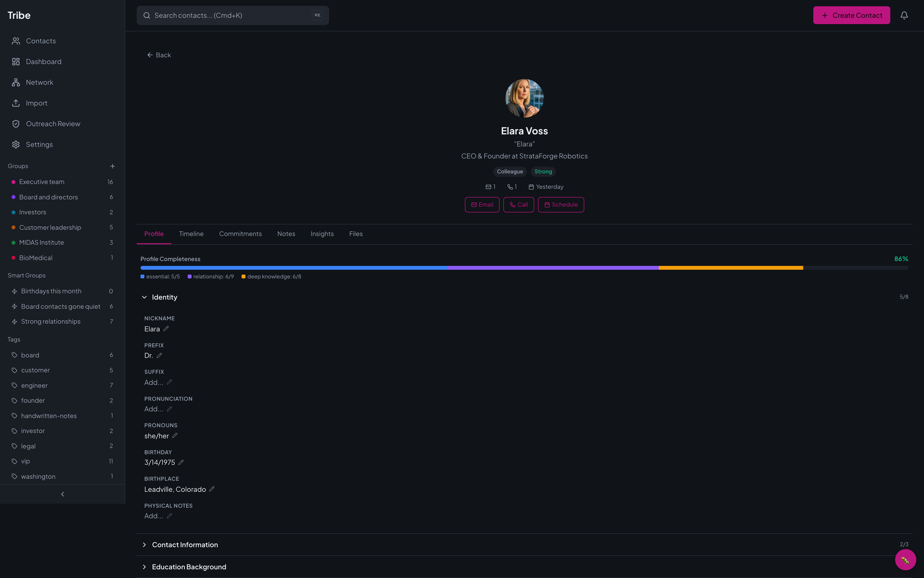Select the Customer leadership group

coord(63,228)
